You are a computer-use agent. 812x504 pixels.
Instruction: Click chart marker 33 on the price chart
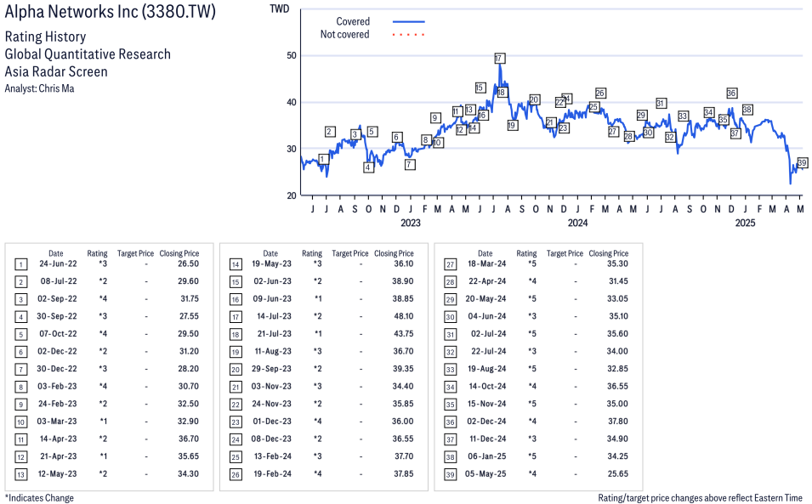[683, 116]
